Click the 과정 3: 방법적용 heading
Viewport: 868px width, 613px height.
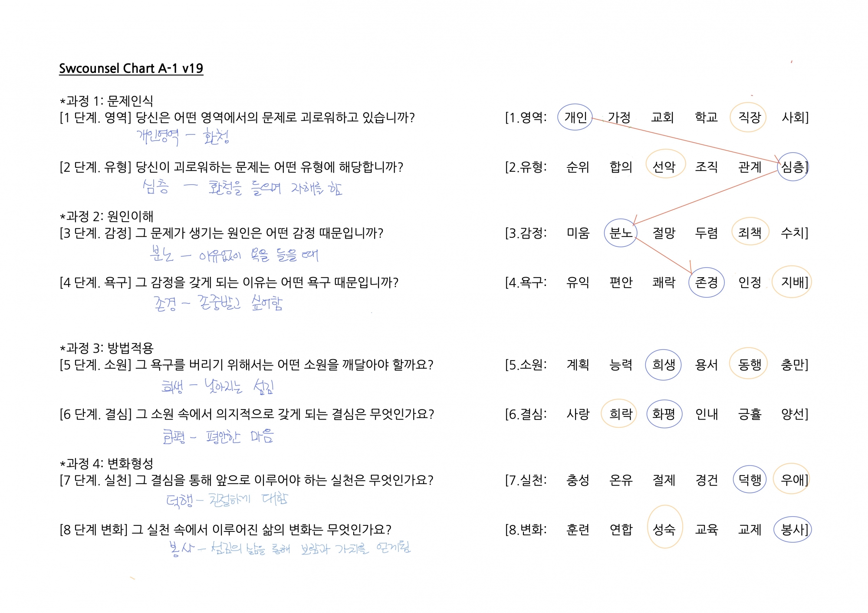point(107,348)
